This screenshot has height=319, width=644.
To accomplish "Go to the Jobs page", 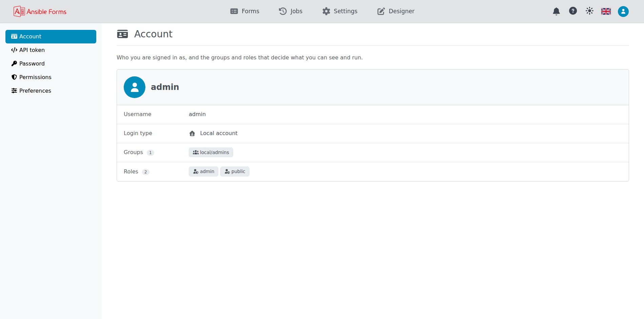I will tap(290, 11).
